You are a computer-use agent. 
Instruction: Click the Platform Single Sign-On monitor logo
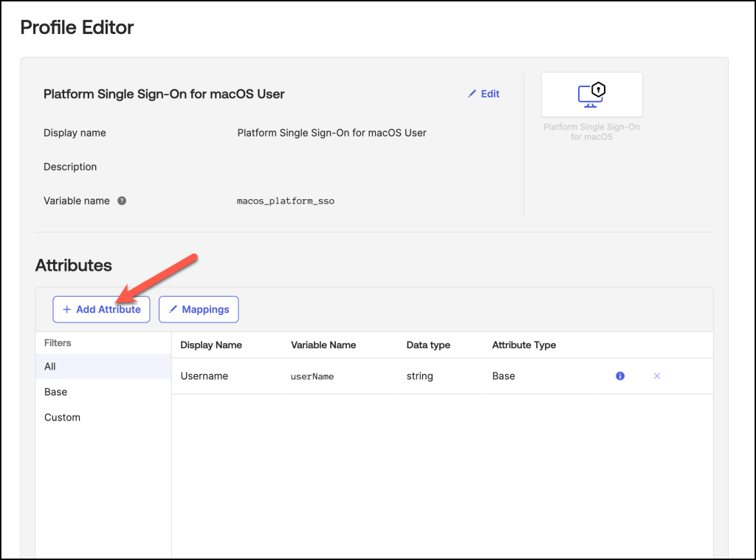click(x=591, y=94)
